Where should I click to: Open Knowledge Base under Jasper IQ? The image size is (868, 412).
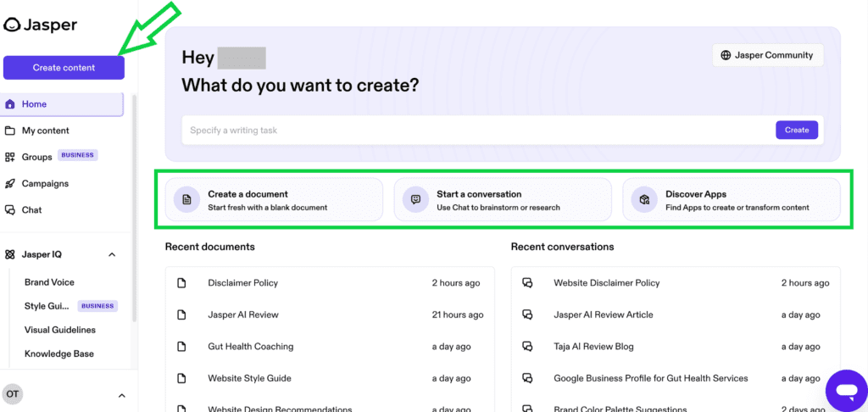(x=59, y=354)
